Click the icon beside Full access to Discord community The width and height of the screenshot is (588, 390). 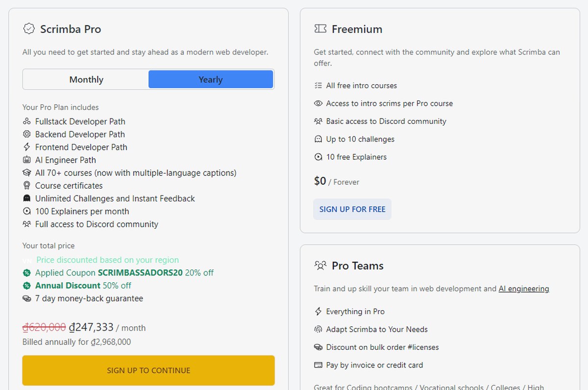click(x=27, y=224)
